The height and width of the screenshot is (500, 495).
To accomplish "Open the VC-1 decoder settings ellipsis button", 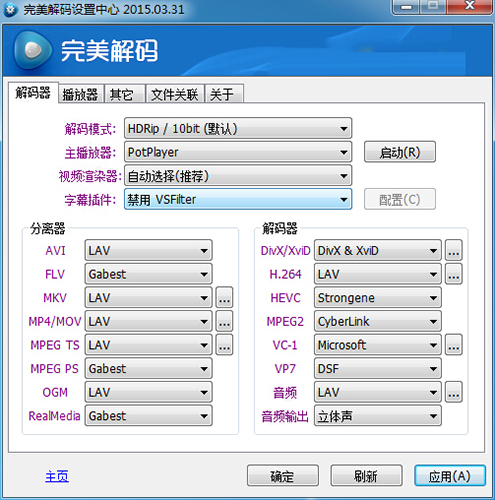I will coord(454,345).
